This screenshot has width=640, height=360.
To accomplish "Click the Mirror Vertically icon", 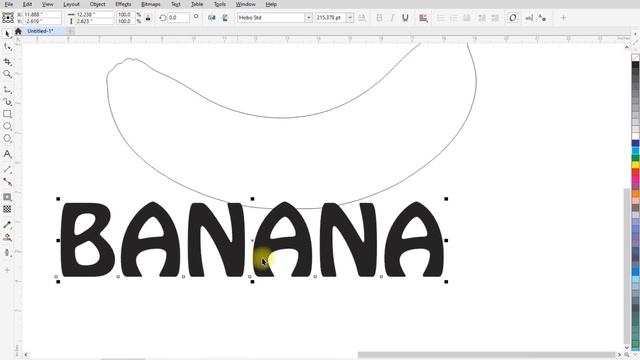I will click(225, 18).
